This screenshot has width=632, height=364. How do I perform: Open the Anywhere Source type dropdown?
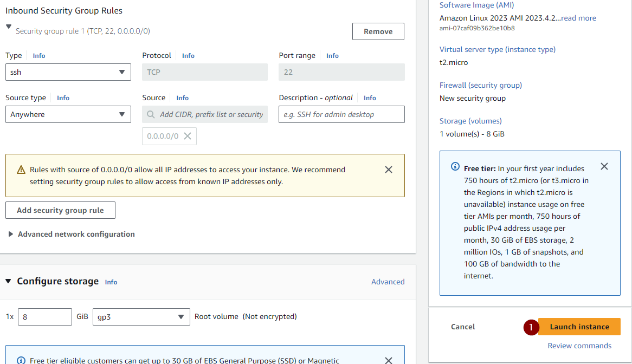[x=68, y=114]
